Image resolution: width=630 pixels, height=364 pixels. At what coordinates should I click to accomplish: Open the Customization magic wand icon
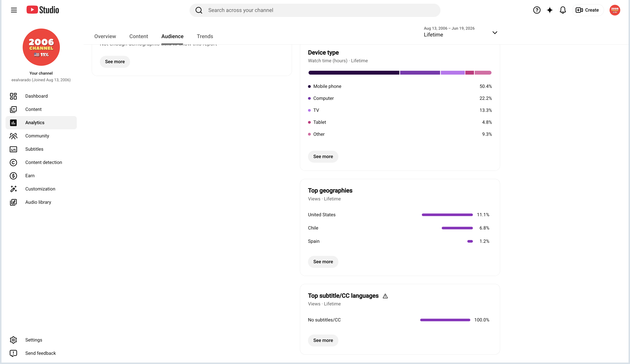(13, 189)
